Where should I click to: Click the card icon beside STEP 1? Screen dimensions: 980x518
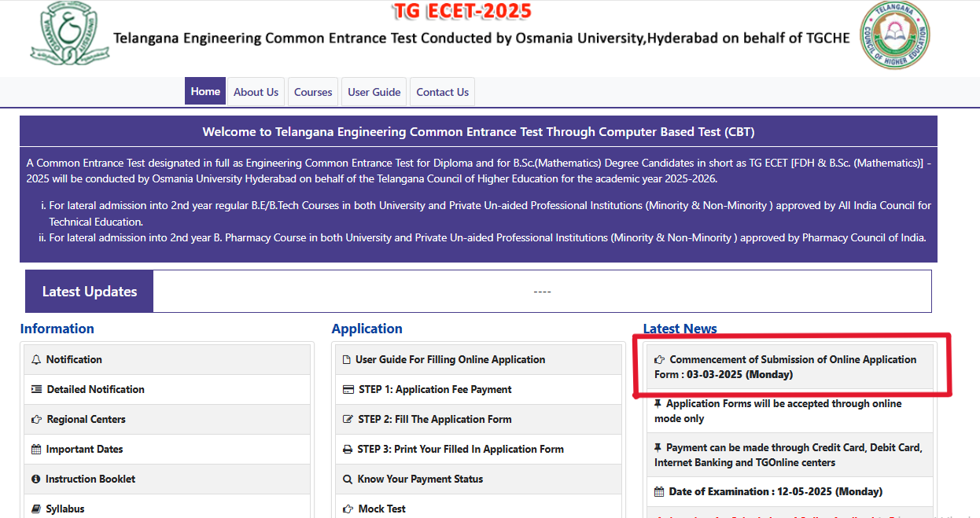[x=348, y=389]
